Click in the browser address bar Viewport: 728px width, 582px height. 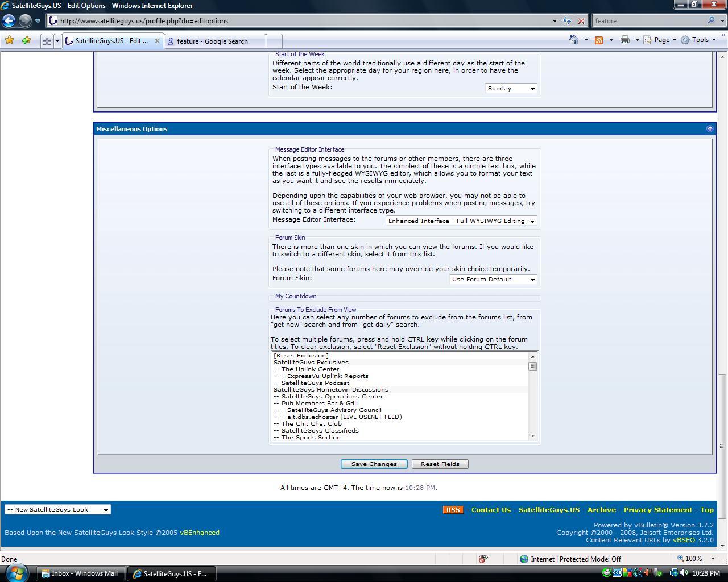pyautogui.click(x=301, y=21)
